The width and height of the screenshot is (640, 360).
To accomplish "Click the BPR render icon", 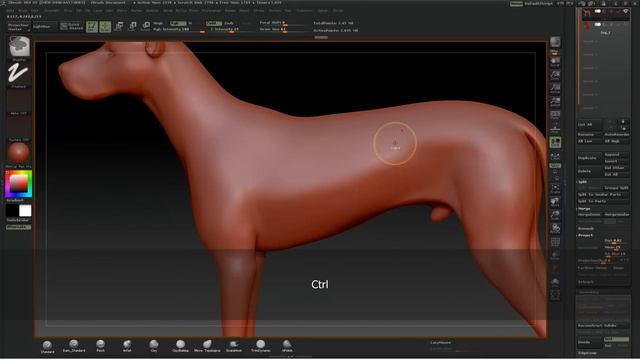I will pos(555,43).
